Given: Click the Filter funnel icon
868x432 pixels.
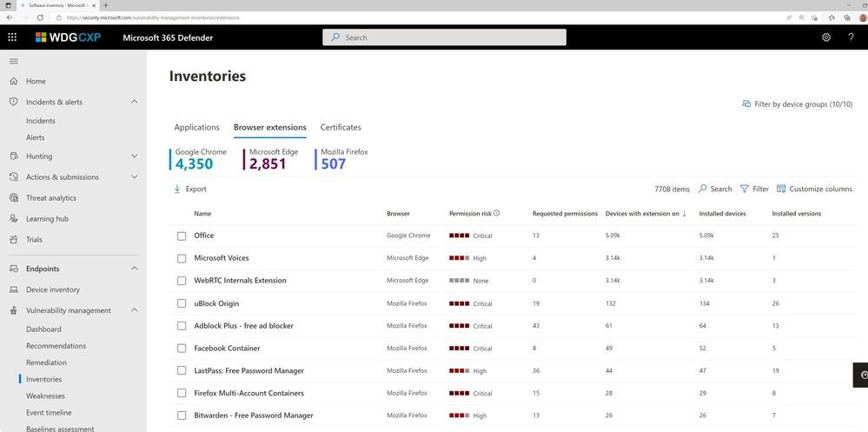Looking at the screenshot, I should (x=745, y=189).
